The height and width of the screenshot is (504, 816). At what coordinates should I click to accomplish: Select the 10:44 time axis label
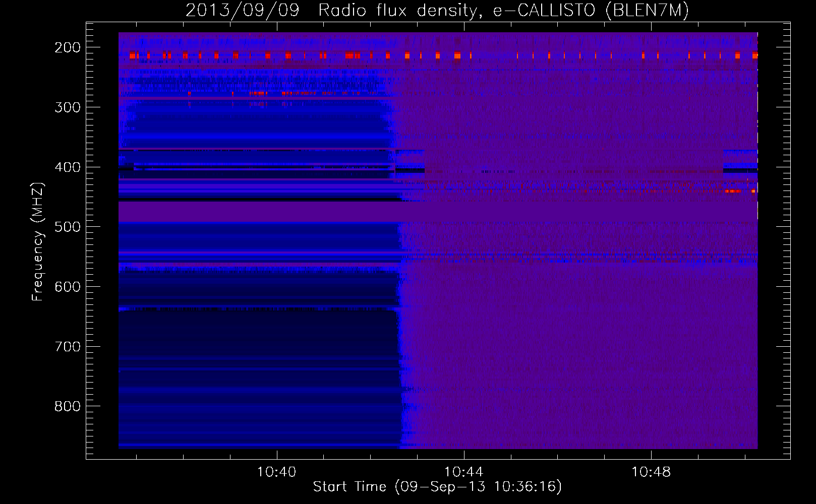(x=463, y=472)
